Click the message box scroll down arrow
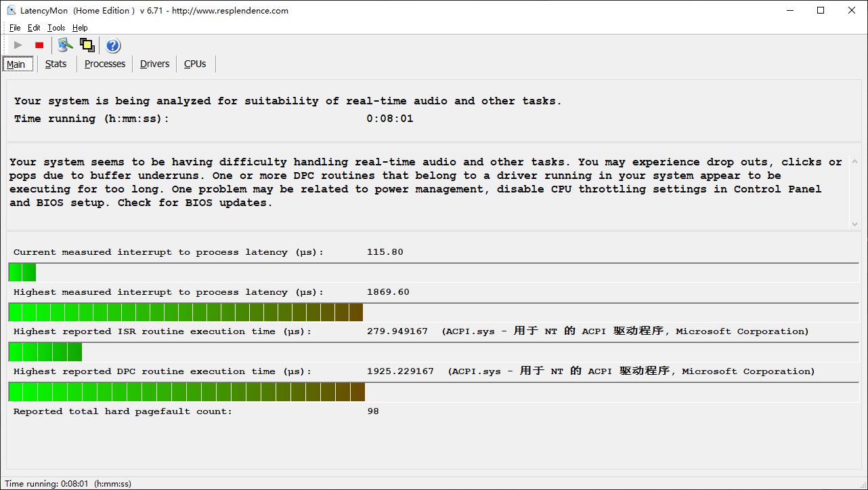Viewport: 868px width, 490px height. 854,224
